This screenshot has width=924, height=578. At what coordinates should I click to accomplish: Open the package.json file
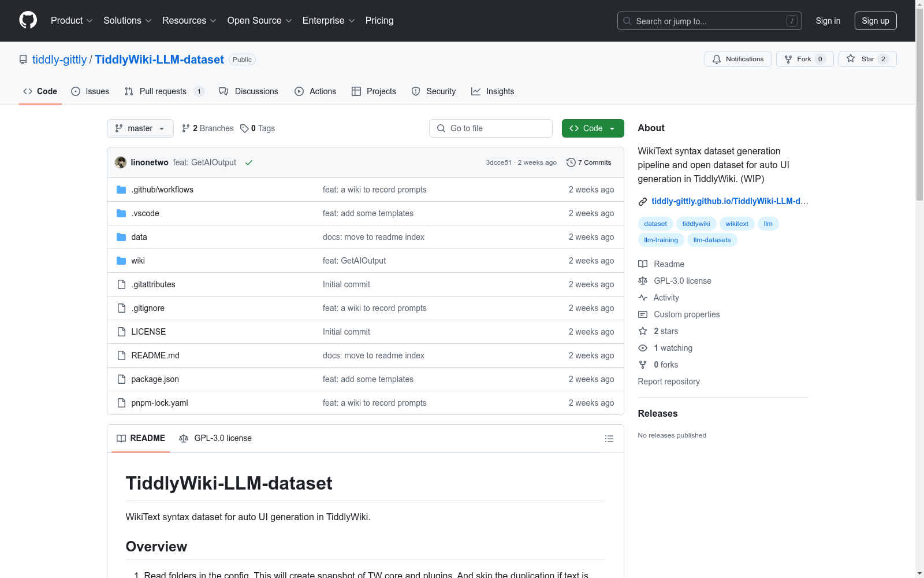(x=155, y=379)
